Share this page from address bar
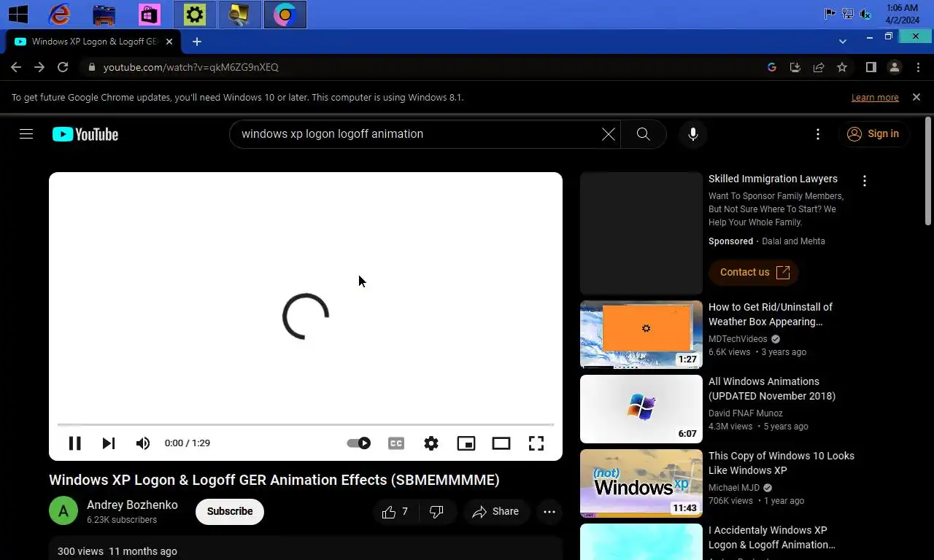Viewport: 934px width, 560px height. [819, 67]
